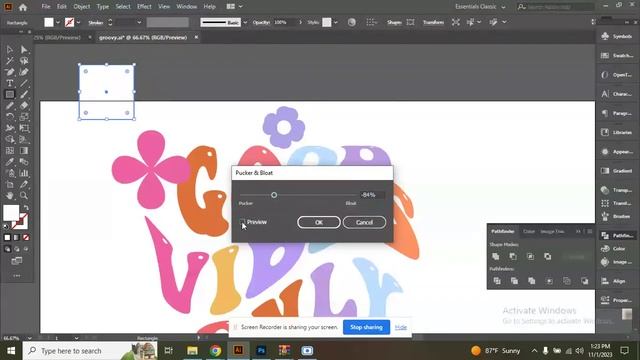The height and width of the screenshot is (360, 640).
Task: Toggle the Preview checkbox in dialog
Action: (x=242, y=222)
